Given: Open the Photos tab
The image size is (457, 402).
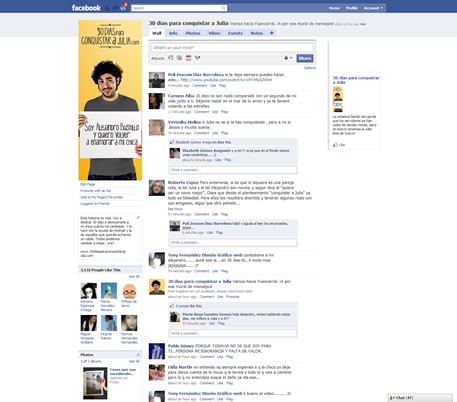Looking at the screenshot, I should pyautogui.click(x=193, y=33).
